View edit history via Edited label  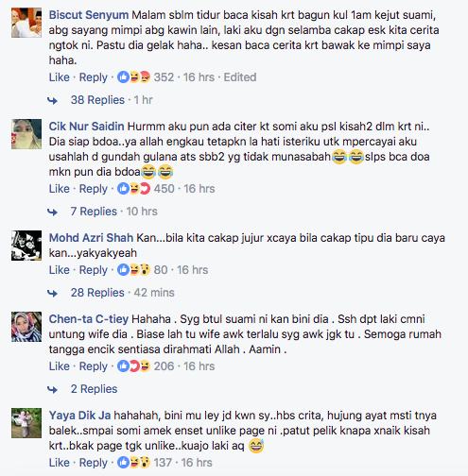(x=240, y=77)
